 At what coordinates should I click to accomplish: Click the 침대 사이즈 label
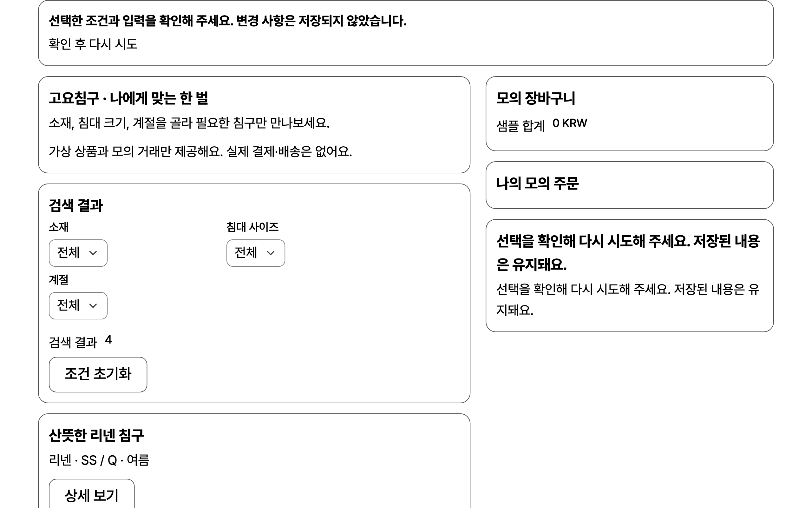click(x=252, y=227)
